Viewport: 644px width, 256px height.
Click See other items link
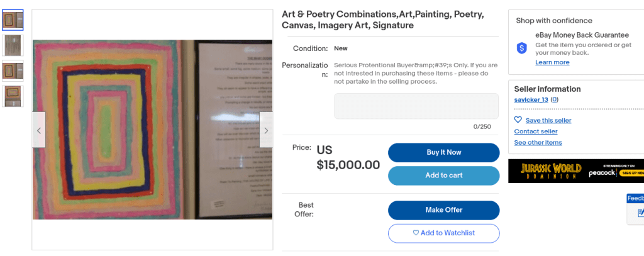pos(538,143)
